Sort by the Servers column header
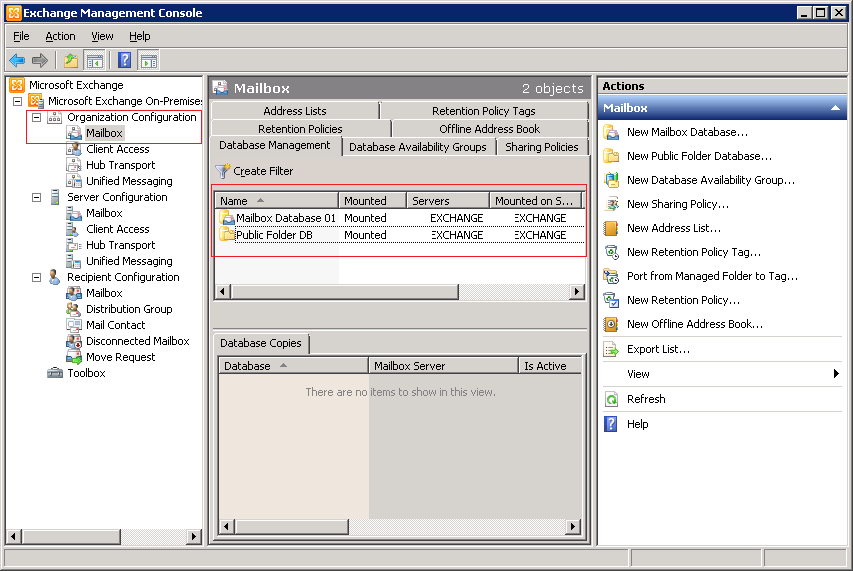 point(448,201)
